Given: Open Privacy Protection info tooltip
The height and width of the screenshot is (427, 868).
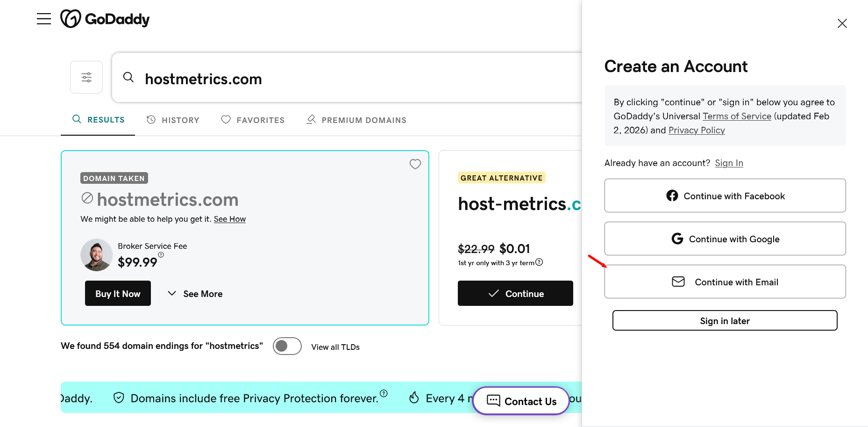Looking at the screenshot, I should [384, 393].
